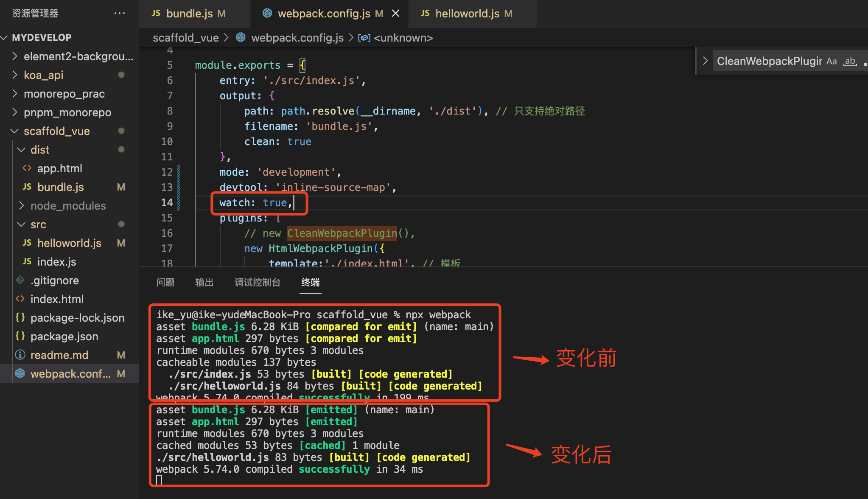Viewport: 868px width, 499px height.
Task: Open the .gitignore file in explorer
Action: coord(54,280)
